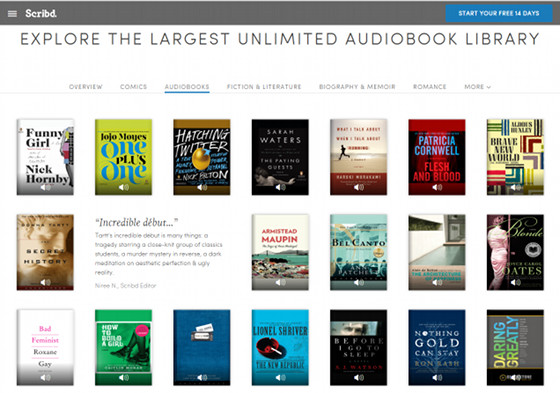Viewport: 560px width, 393px height.
Task: Open The Paying Guests by Sarah Waters
Action: pos(280,157)
